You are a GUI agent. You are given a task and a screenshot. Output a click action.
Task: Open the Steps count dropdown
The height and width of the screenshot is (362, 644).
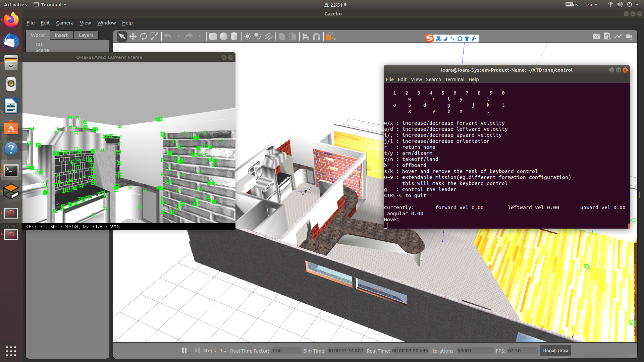[223, 351]
